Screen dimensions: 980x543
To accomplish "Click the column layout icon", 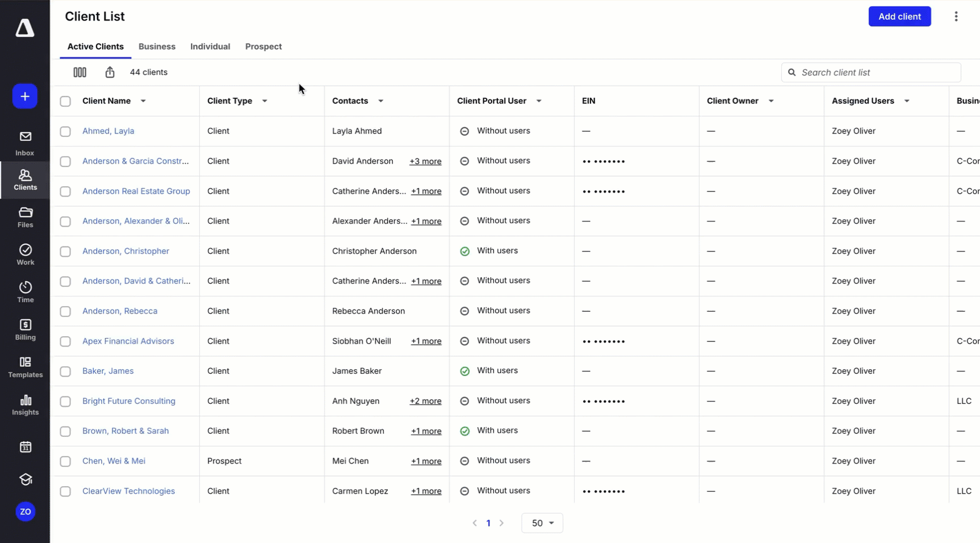I will pos(80,72).
